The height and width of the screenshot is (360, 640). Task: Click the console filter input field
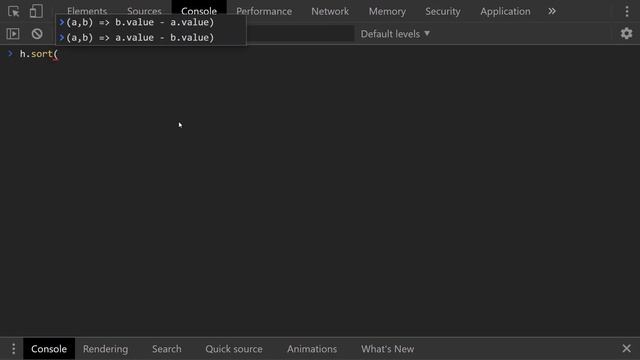pyautogui.click(x=300, y=34)
